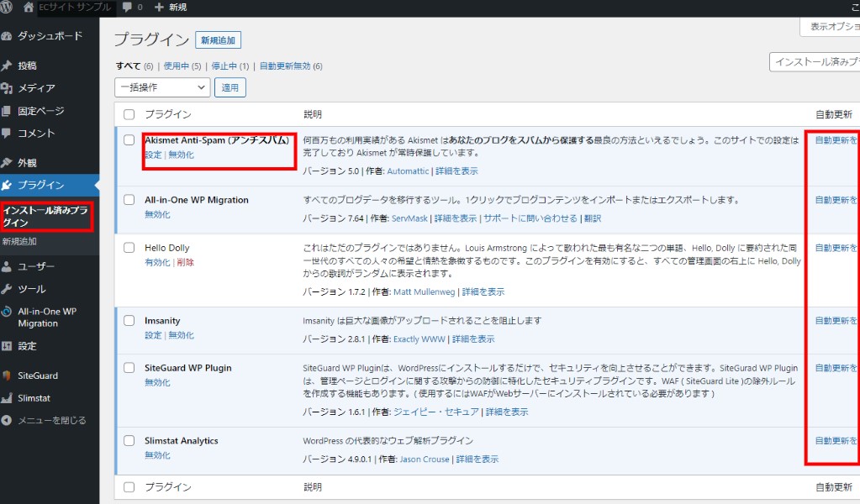
Task: Go to 外観 appearance menu
Action: pyautogui.click(x=28, y=163)
